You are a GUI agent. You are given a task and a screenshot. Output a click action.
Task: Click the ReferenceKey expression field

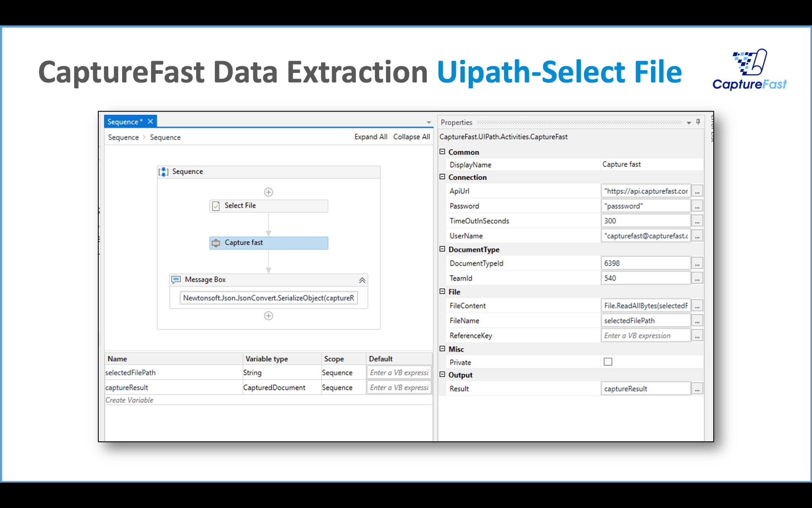645,336
